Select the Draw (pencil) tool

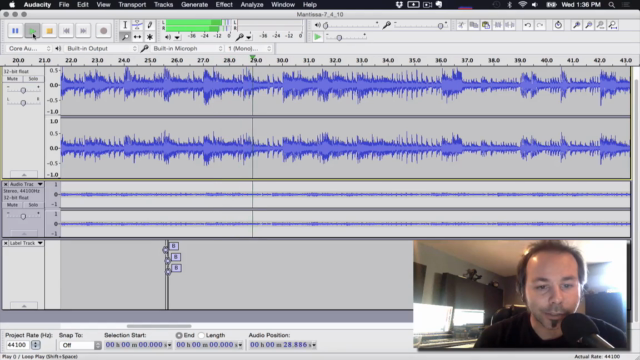pyautogui.click(x=150, y=25)
